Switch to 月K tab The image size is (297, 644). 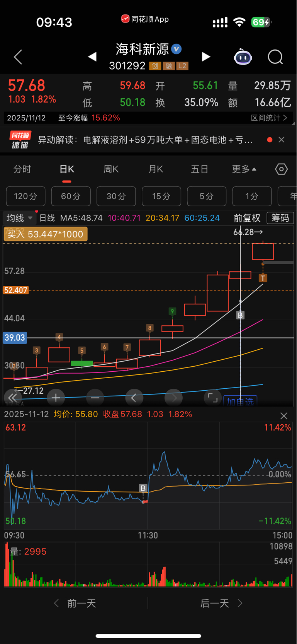point(156,169)
